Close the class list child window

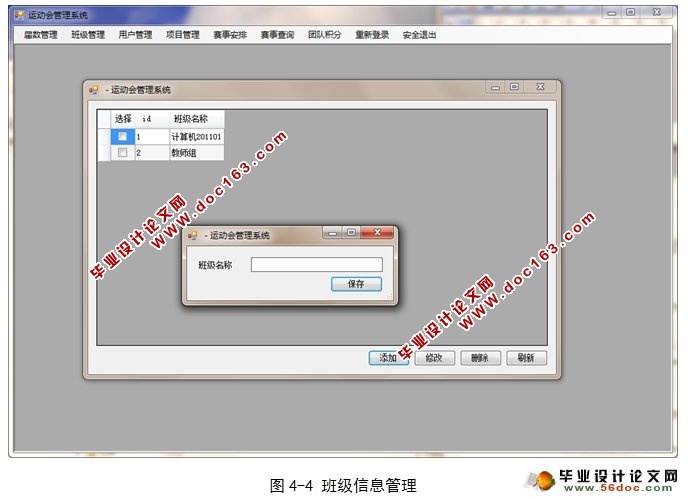tap(540, 87)
